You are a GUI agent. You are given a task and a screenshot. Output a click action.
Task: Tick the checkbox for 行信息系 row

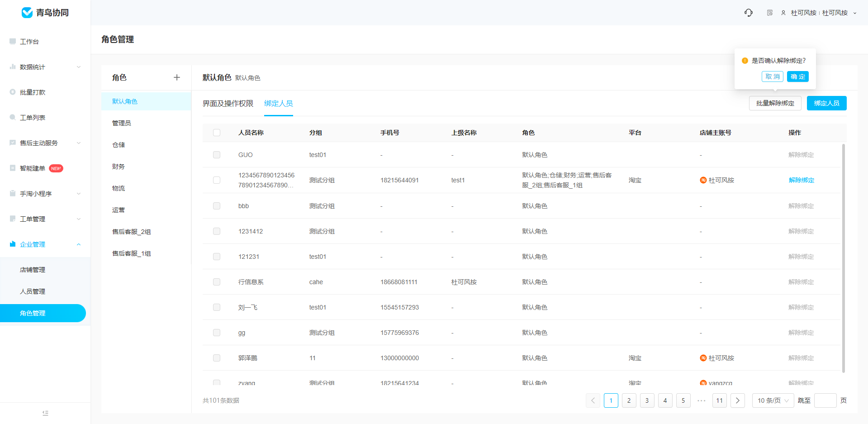[217, 282]
